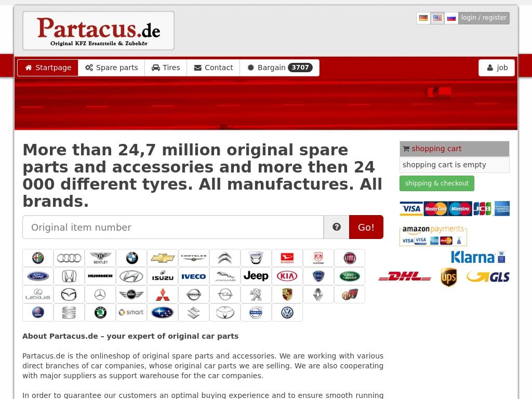The width and height of the screenshot is (532, 399).
Task: Select the BMW brand logo
Action: [x=131, y=258]
